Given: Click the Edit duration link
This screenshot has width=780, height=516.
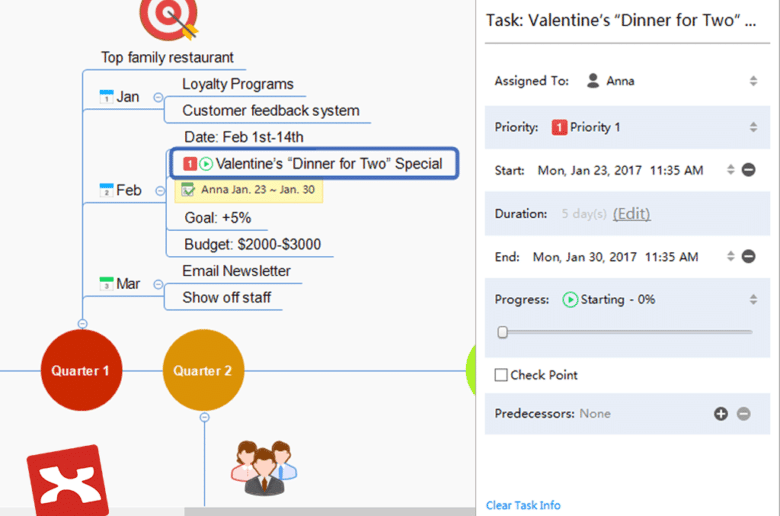Looking at the screenshot, I should pos(631,214).
